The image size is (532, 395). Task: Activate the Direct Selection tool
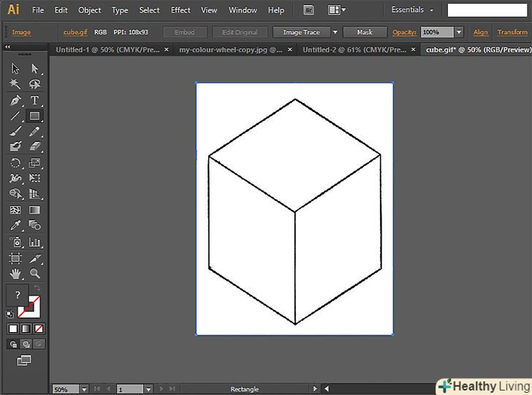(x=34, y=68)
